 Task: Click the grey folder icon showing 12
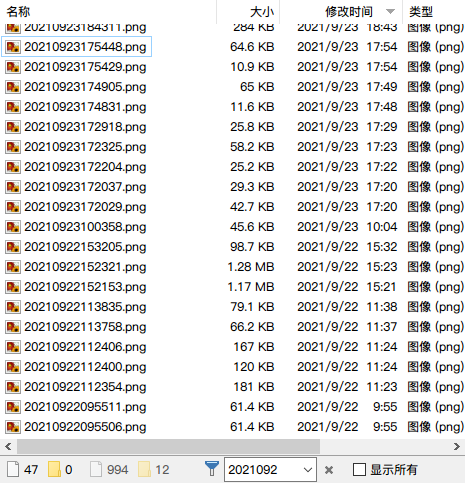(144, 469)
